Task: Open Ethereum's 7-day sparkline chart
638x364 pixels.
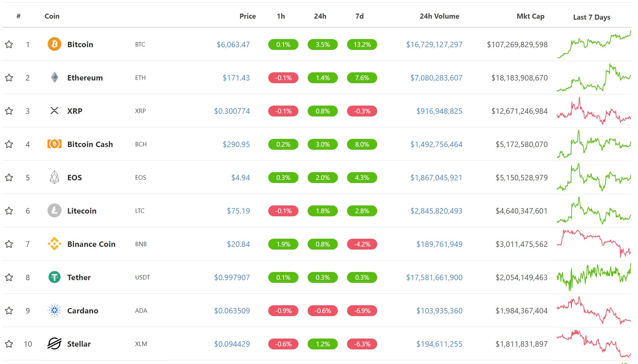Action: pyautogui.click(x=594, y=77)
